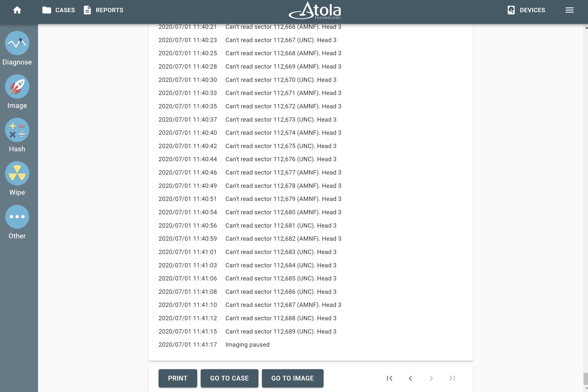Select log entry for sector 112,678
The image size is (588, 392).
250,185
